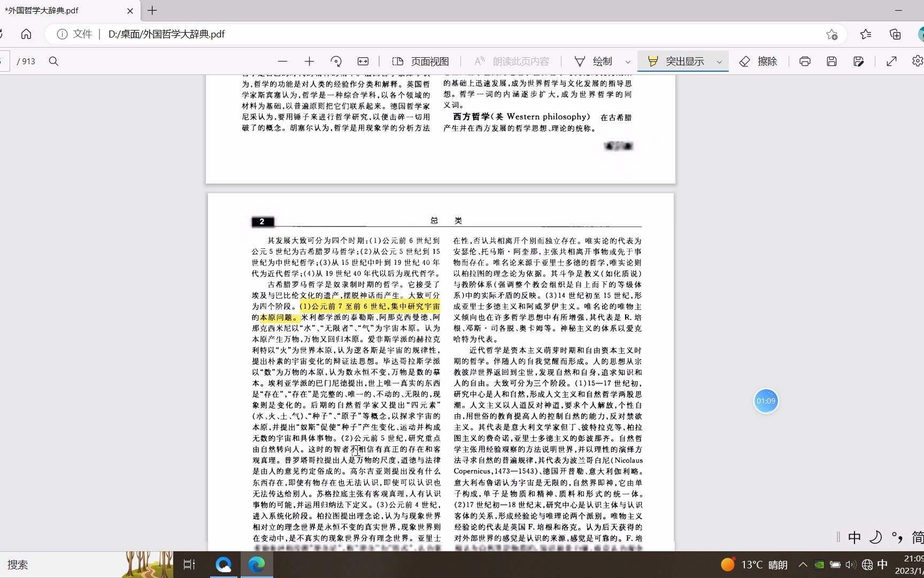This screenshot has height=578, width=924.
Task: Click the NVIDIA tray icon
Action: (819, 565)
